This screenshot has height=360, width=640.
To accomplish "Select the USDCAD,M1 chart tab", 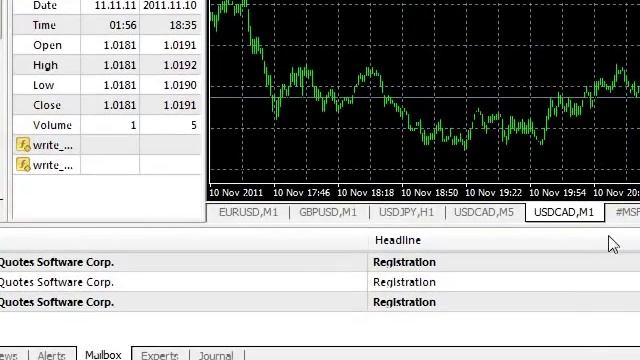I will [x=564, y=212].
